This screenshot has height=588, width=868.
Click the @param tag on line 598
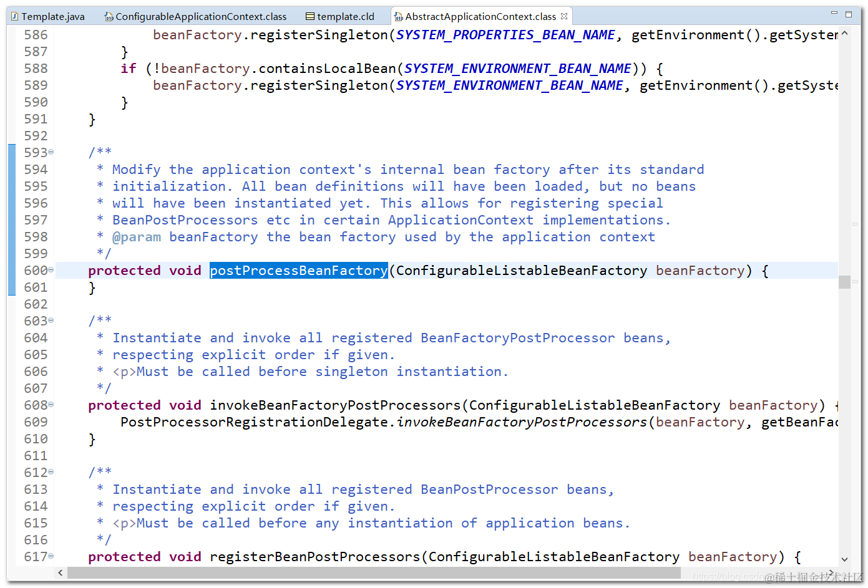(137, 237)
